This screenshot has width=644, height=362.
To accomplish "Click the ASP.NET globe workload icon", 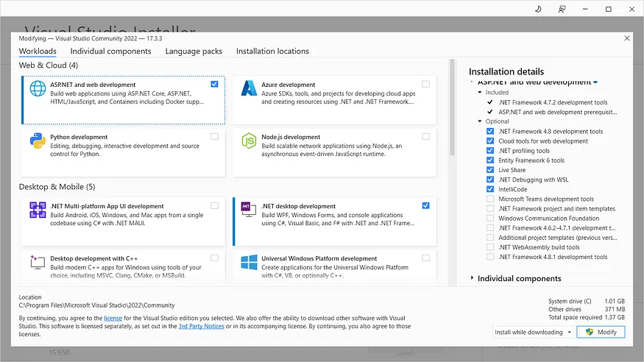I will (x=38, y=90).
